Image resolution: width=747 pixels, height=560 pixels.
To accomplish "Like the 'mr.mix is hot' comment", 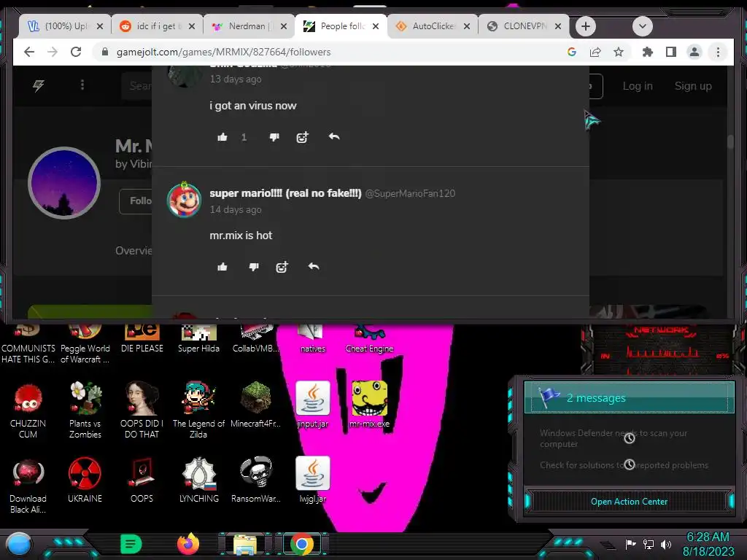I will coord(222,267).
